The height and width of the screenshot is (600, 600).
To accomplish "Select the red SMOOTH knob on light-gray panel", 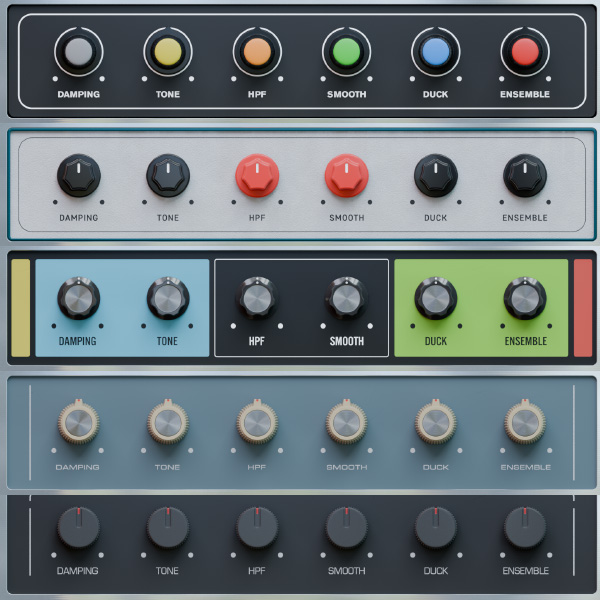I will [x=346, y=176].
